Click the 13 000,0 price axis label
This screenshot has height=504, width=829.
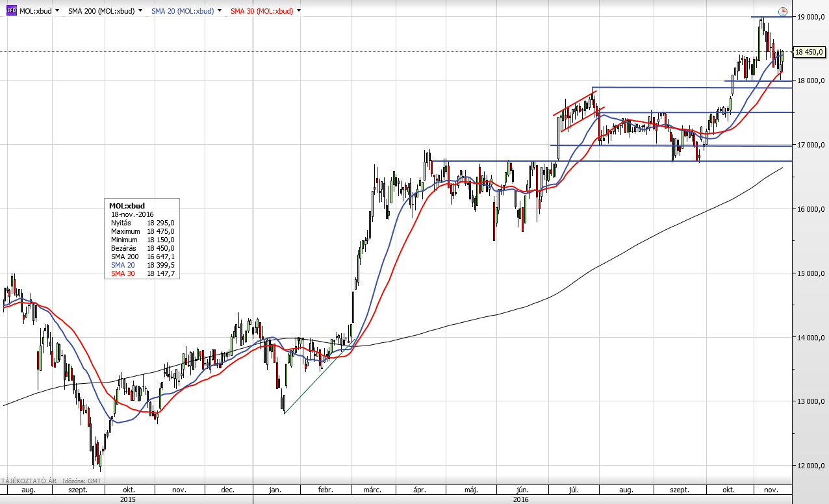[x=812, y=401]
